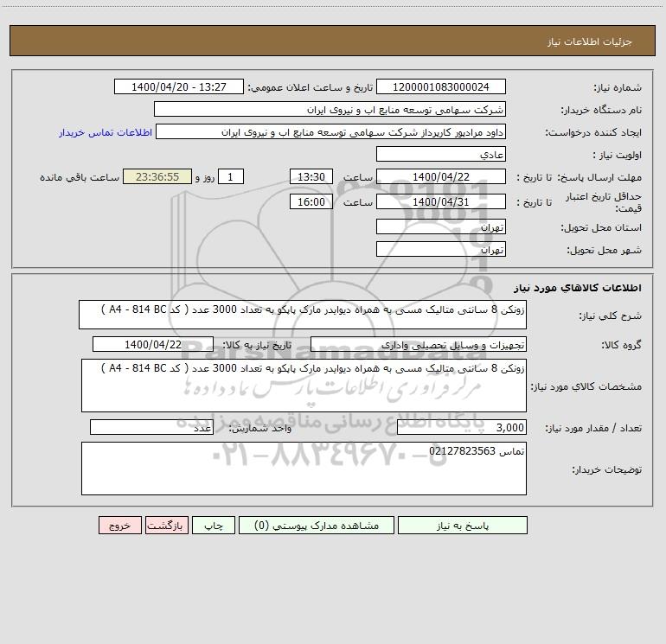Viewport: 666px width, 644px height.
Task: Click the واحد شمارش field showing عدد
Action: [151, 427]
